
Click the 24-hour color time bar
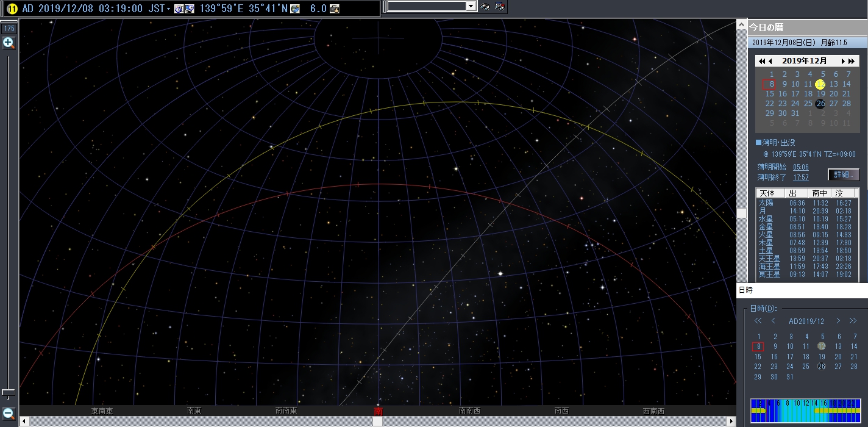pos(805,411)
